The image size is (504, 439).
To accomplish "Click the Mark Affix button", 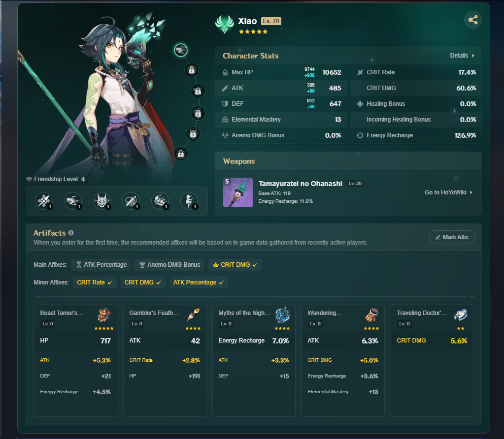I will tap(452, 237).
